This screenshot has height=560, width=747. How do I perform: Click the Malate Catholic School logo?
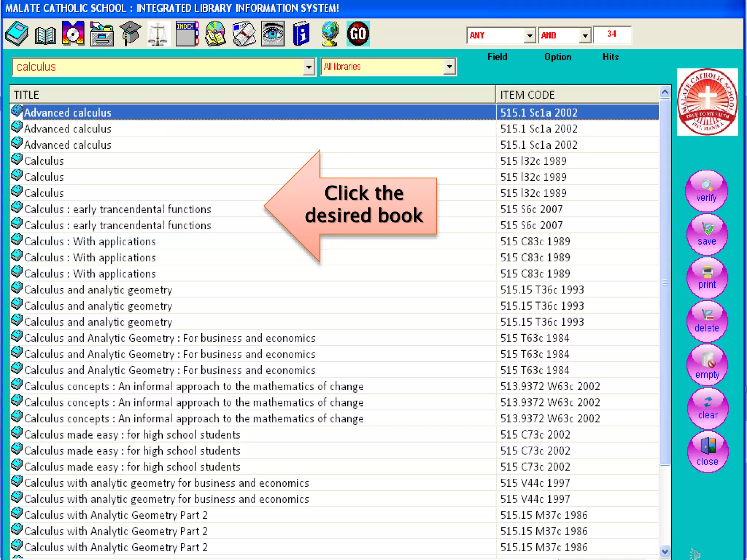tap(707, 102)
